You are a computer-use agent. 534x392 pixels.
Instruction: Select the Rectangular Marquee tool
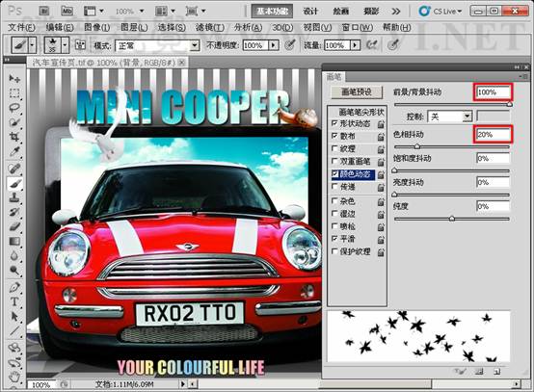click(x=14, y=92)
